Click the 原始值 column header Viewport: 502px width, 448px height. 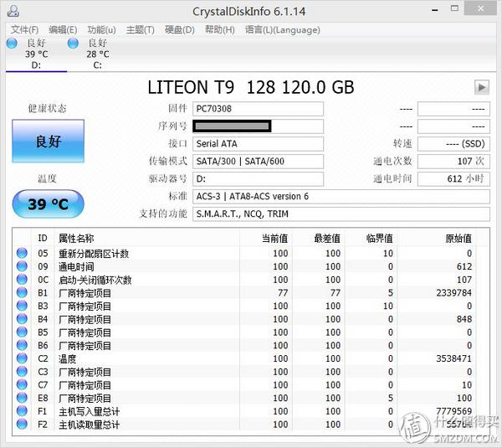pyautogui.click(x=455, y=239)
